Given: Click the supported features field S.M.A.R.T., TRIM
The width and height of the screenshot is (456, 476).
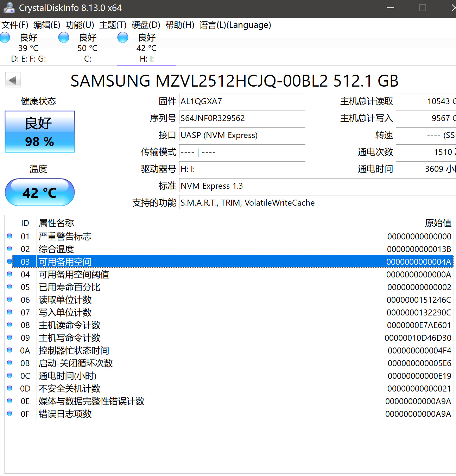Looking at the screenshot, I should (x=317, y=203).
